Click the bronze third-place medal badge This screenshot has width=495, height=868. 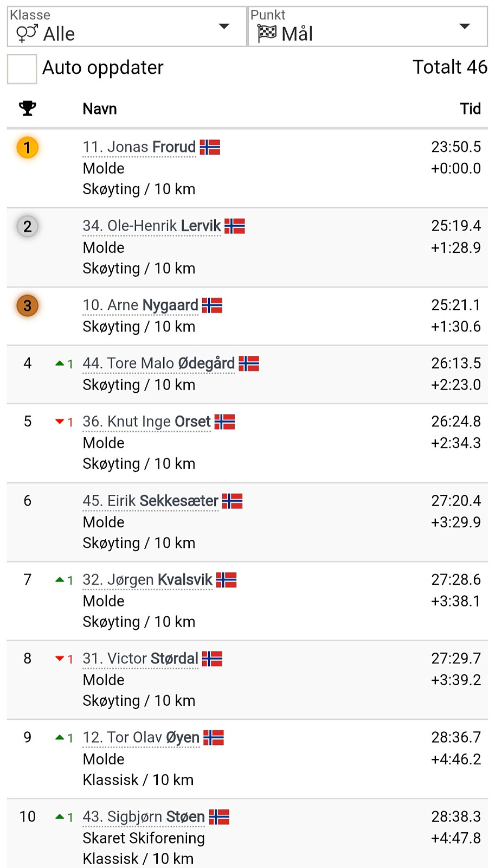[27, 305]
